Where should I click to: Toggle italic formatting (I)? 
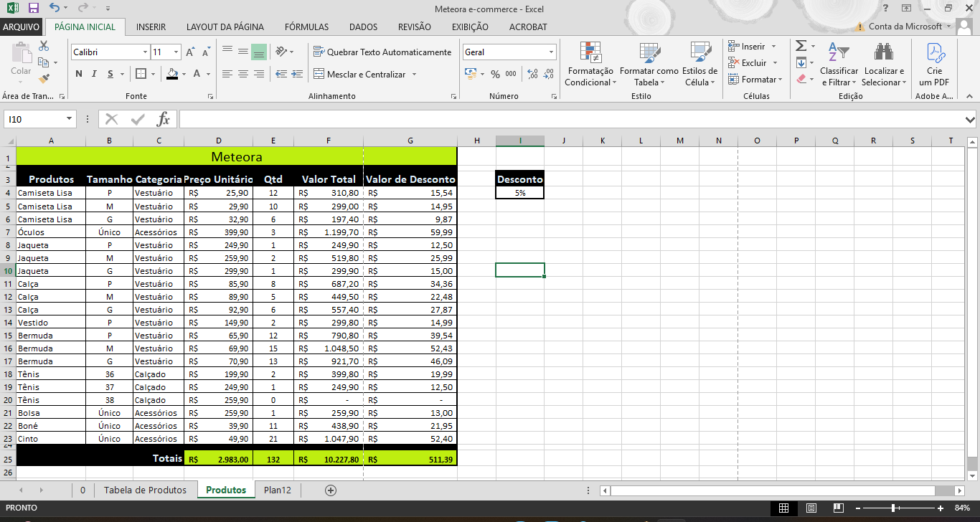coord(94,74)
